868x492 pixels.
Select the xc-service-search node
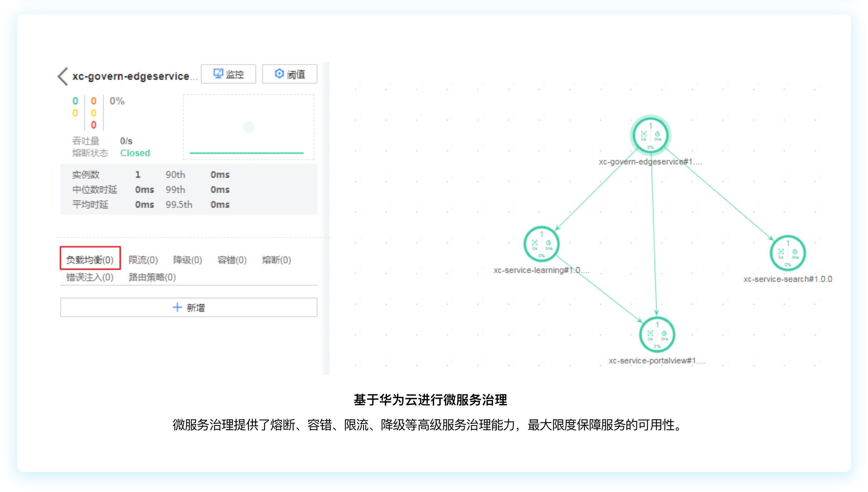click(x=787, y=253)
